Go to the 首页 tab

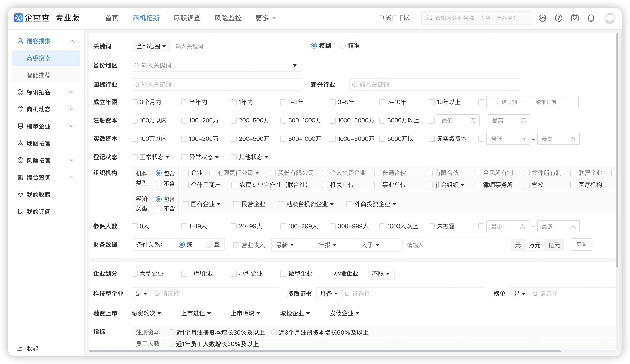(x=112, y=18)
